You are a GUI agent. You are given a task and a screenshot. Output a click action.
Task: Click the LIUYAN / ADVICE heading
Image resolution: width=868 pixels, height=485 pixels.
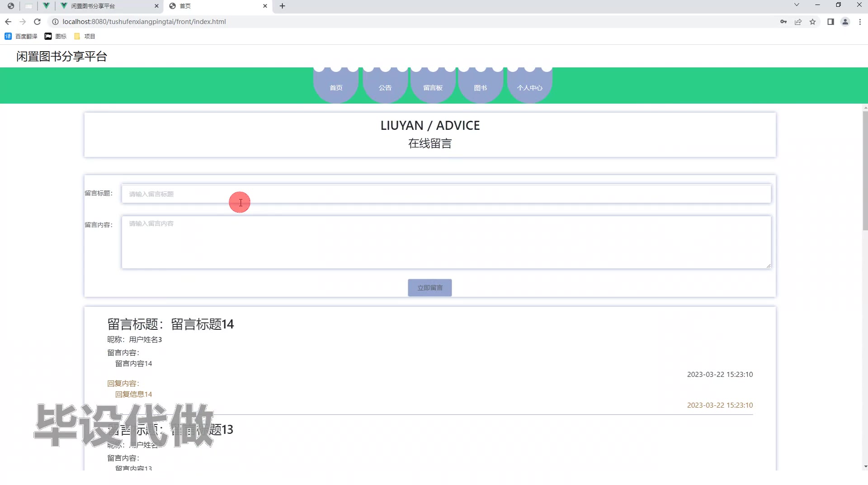[x=430, y=125]
